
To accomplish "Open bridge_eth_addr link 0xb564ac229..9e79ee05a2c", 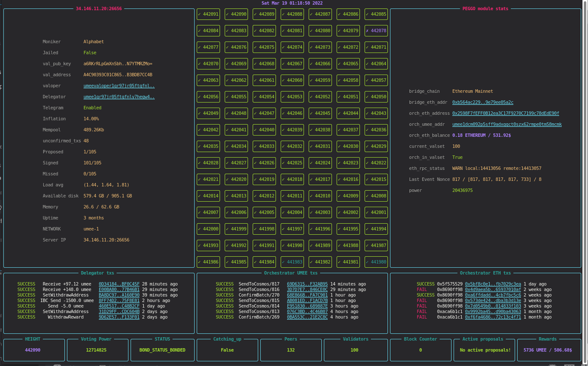I will pos(483,103).
